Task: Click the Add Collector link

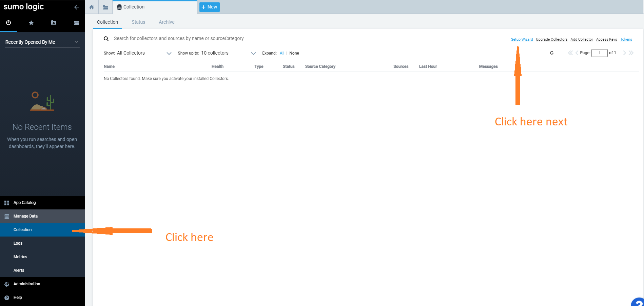Action: pyautogui.click(x=582, y=40)
